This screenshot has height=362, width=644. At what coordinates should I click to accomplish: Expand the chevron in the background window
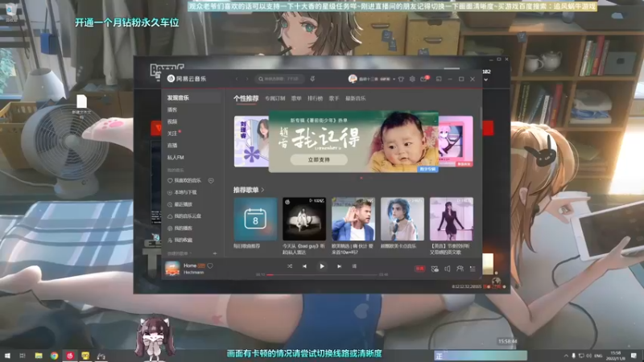pyautogui.click(x=486, y=80)
